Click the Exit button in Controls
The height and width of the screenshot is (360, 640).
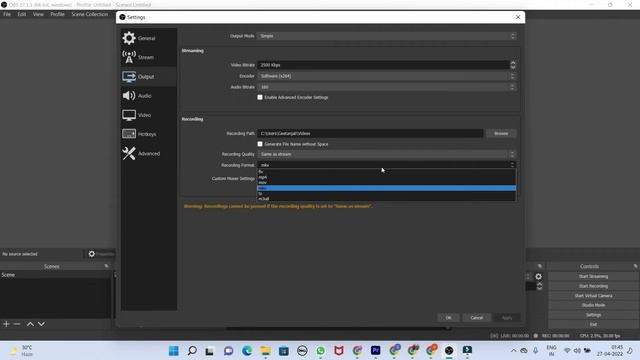click(x=593, y=324)
